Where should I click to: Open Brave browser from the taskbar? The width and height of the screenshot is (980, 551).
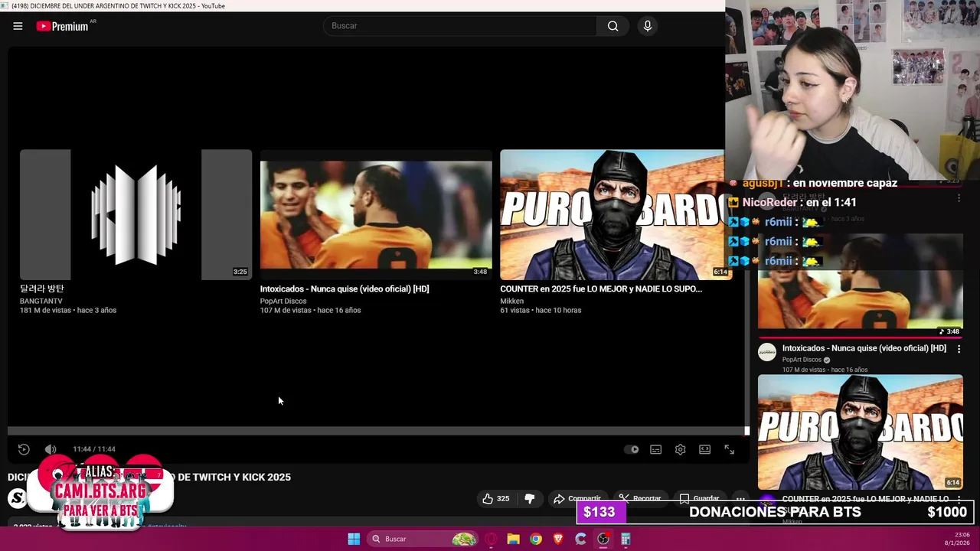click(558, 539)
